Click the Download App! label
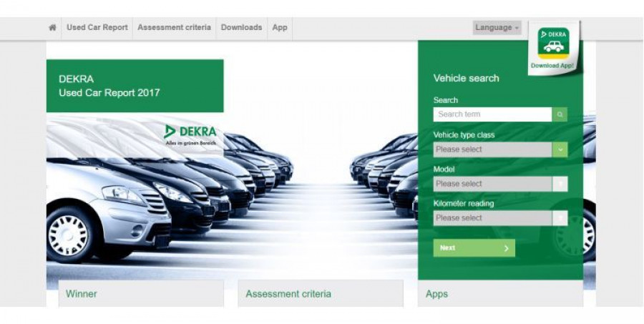Screen dimensions: 644x324 point(552,66)
